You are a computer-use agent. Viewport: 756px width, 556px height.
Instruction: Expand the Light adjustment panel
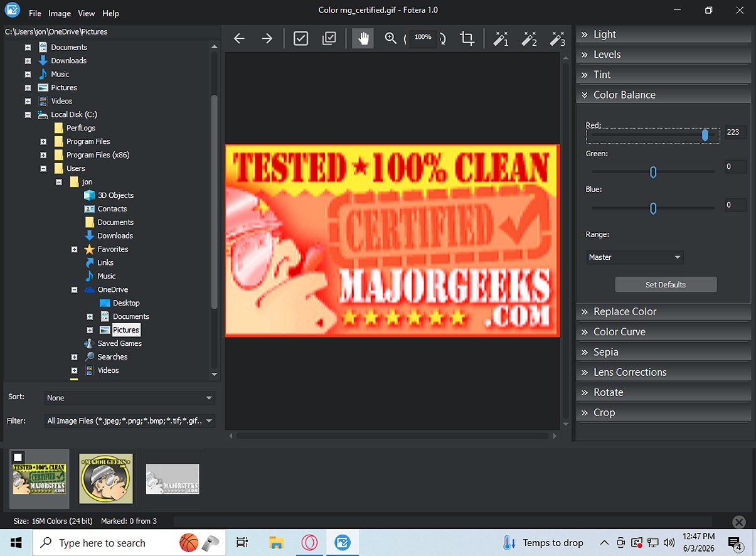point(664,35)
